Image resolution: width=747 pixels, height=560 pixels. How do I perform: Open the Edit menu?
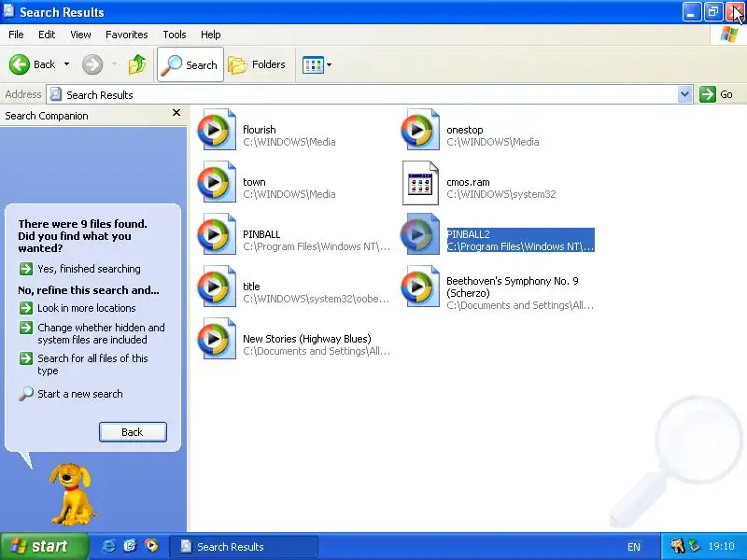(47, 35)
